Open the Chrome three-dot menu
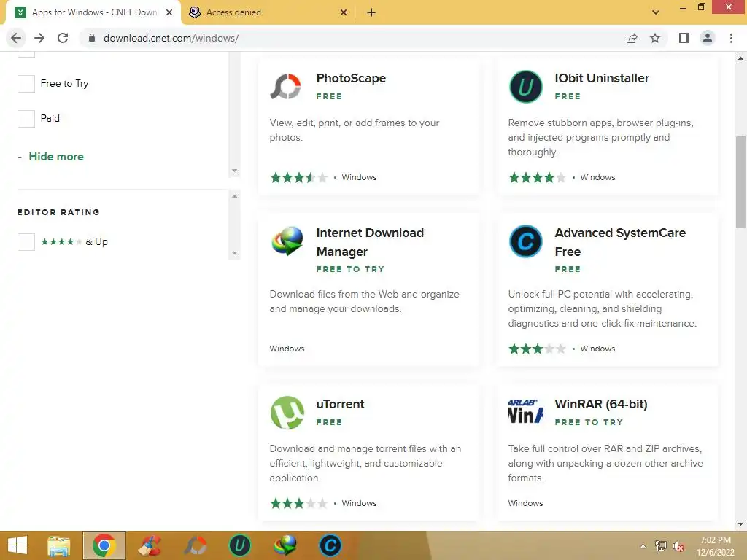 [731, 38]
